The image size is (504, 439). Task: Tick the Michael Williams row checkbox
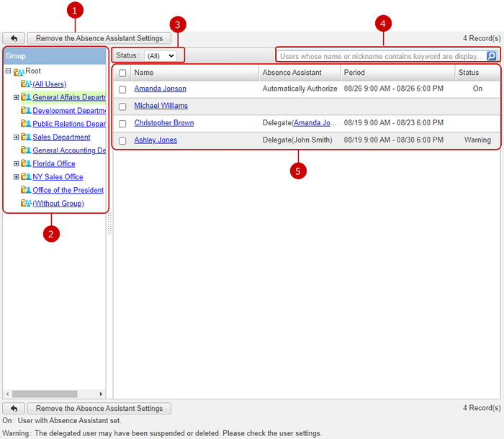click(x=122, y=107)
